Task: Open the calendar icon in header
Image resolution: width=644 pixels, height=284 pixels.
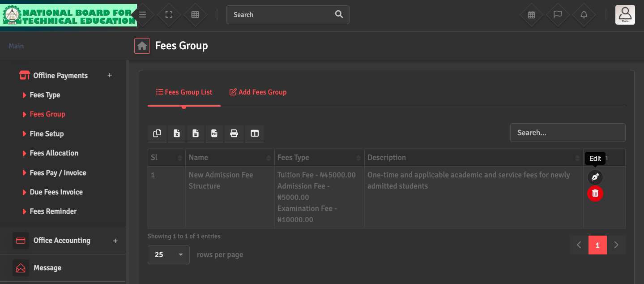Action: click(x=531, y=15)
